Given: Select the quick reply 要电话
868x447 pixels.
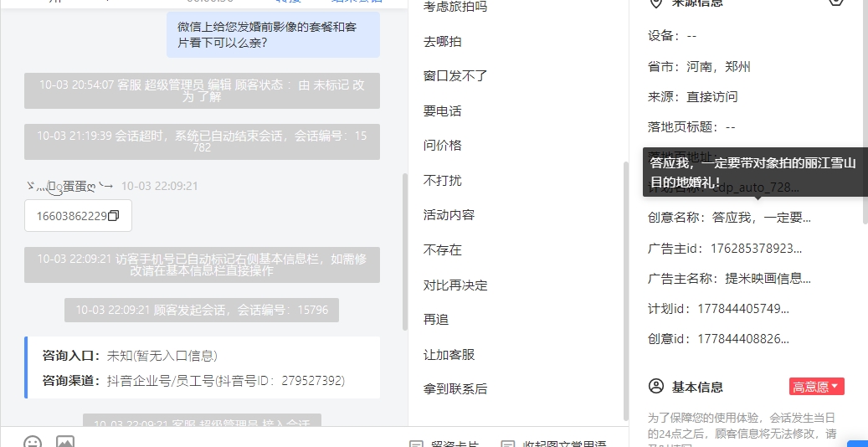Looking at the screenshot, I should pyautogui.click(x=442, y=111).
